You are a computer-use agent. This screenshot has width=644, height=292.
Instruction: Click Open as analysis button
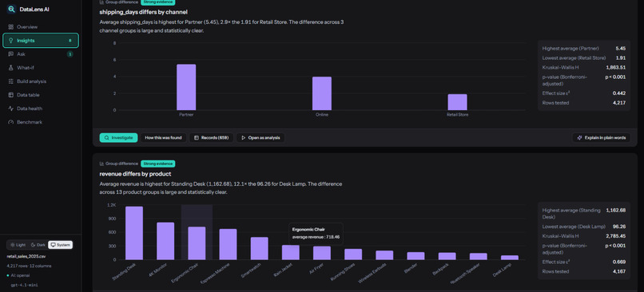[260, 138]
